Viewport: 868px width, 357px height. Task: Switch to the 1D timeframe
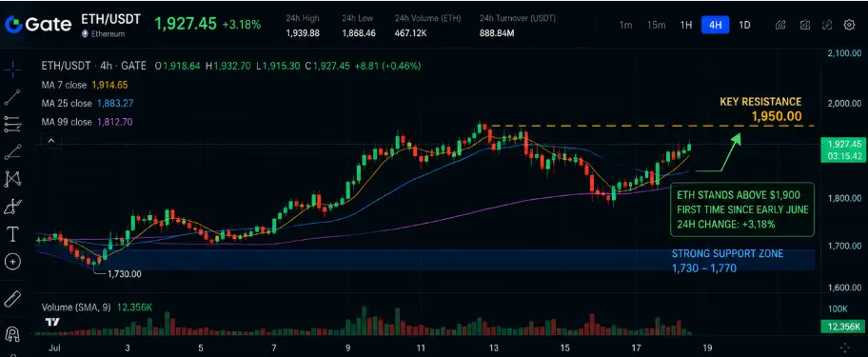tap(744, 25)
